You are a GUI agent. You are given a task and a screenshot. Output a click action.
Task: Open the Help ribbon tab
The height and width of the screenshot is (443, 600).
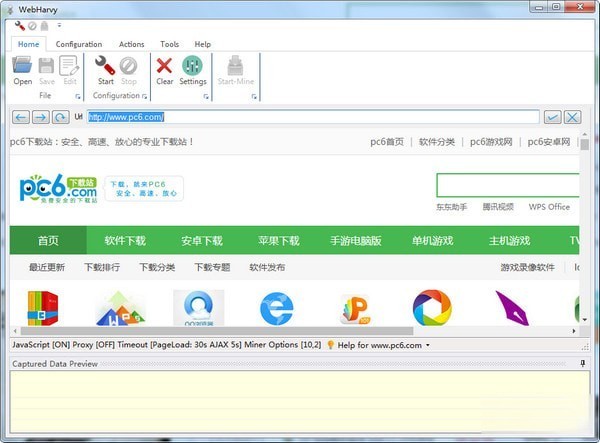point(202,44)
